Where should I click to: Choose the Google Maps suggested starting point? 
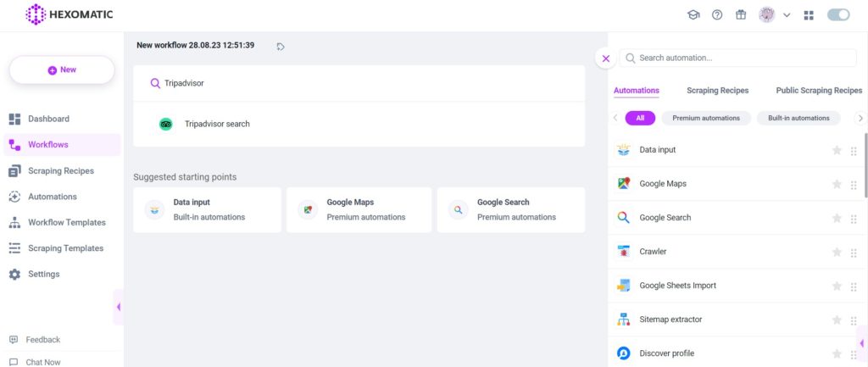(359, 210)
